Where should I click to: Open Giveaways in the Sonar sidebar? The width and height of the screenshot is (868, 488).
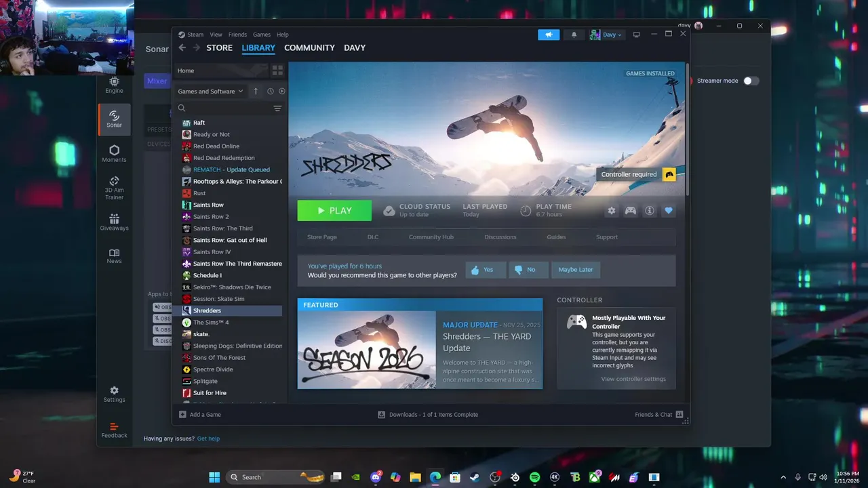pos(114,222)
